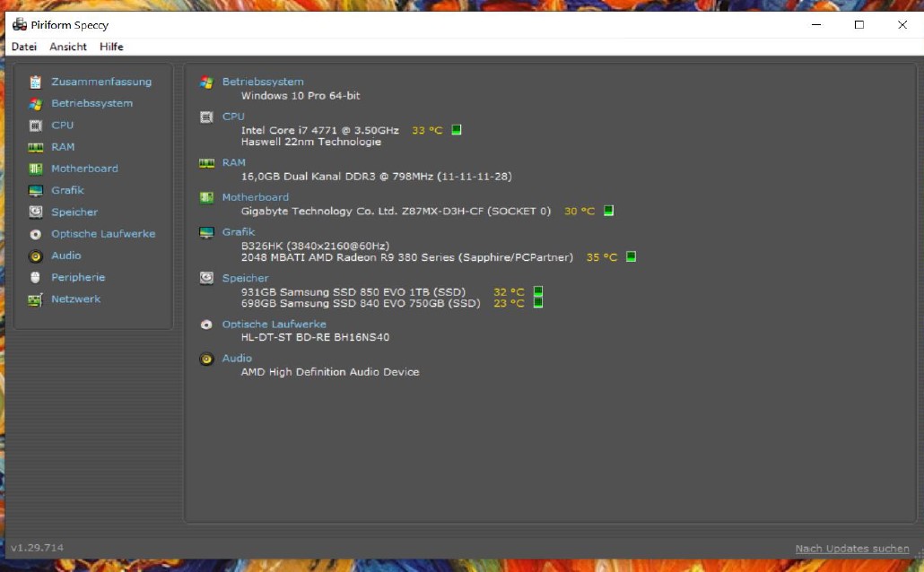Open Motherboard details from sidebar
The height and width of the screenshot is (572, 924).
coord(84,169)
